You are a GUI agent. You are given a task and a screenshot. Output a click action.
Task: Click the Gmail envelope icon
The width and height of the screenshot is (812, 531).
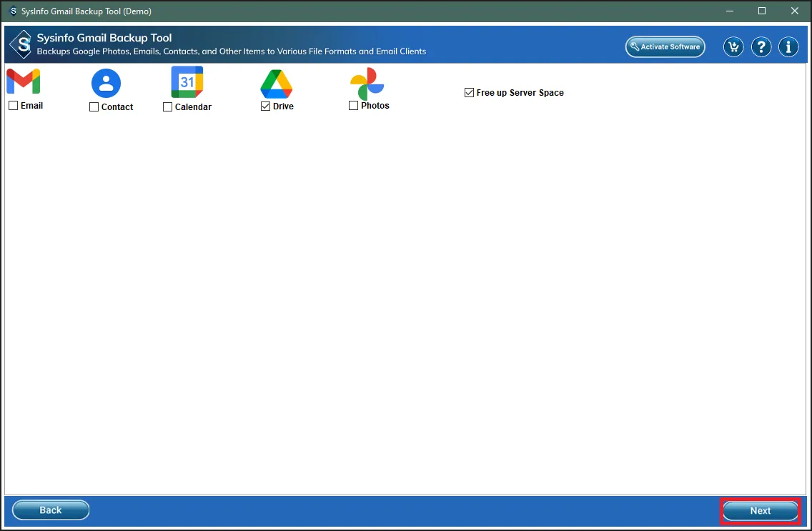24,81
